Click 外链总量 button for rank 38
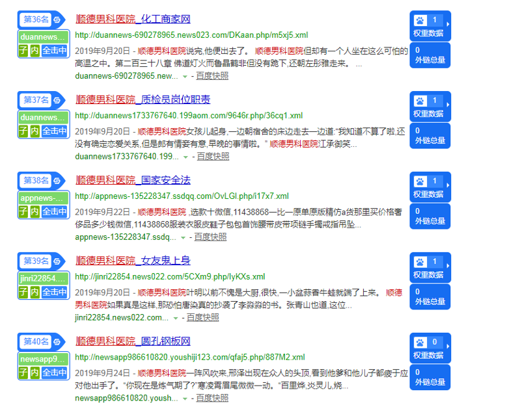This screenshot has width=520, height=420. [430, 217]
